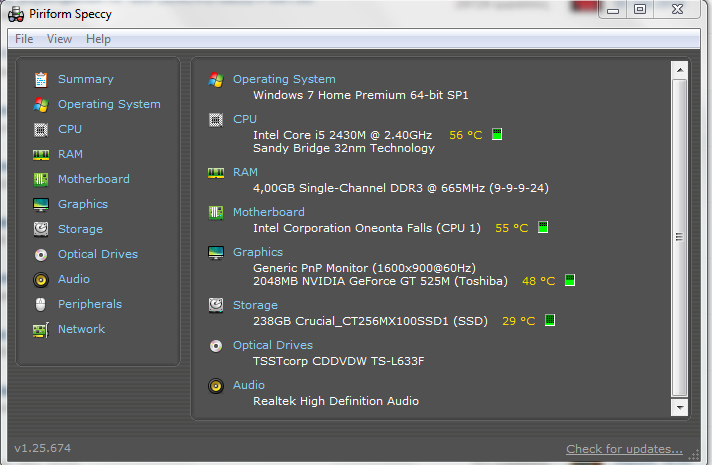Click the GPU temperature 48 °C value
The width and height of the screenshot is (712, 465).
539,281
